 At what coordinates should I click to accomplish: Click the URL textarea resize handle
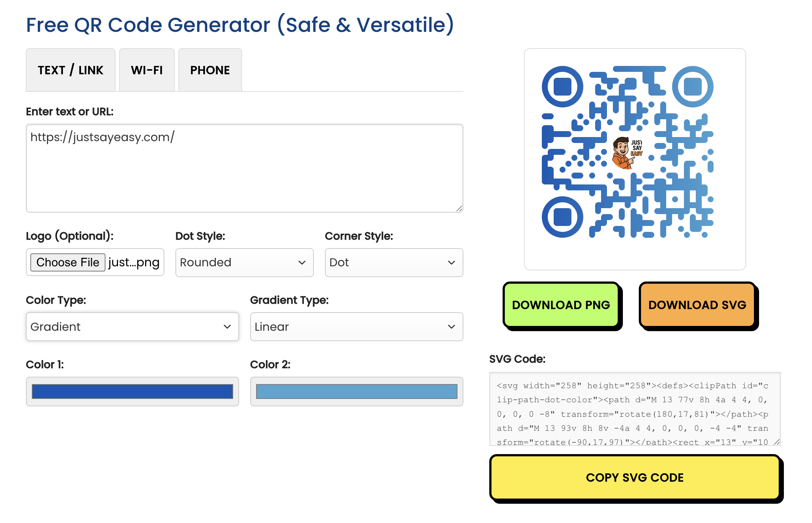pos(459,209)
